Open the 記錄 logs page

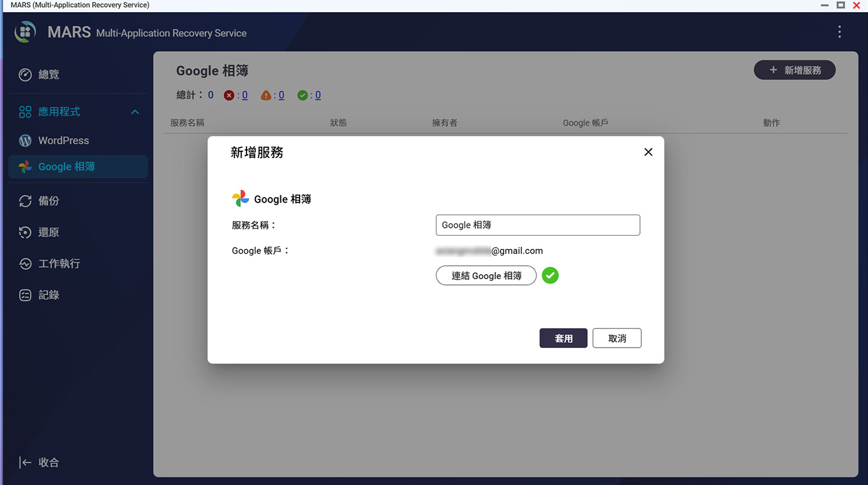click(x=78, y=295)
